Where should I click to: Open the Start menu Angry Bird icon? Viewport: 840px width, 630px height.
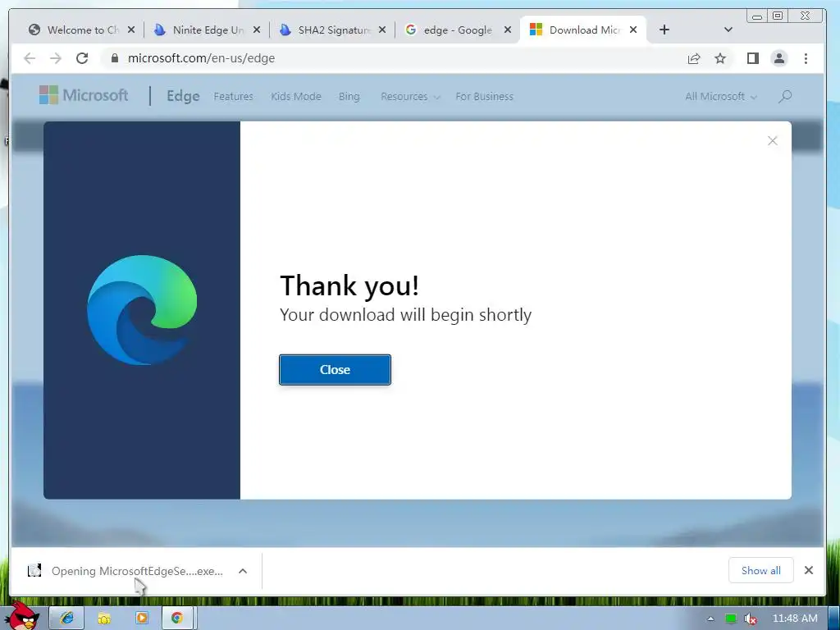click(24, 616)
